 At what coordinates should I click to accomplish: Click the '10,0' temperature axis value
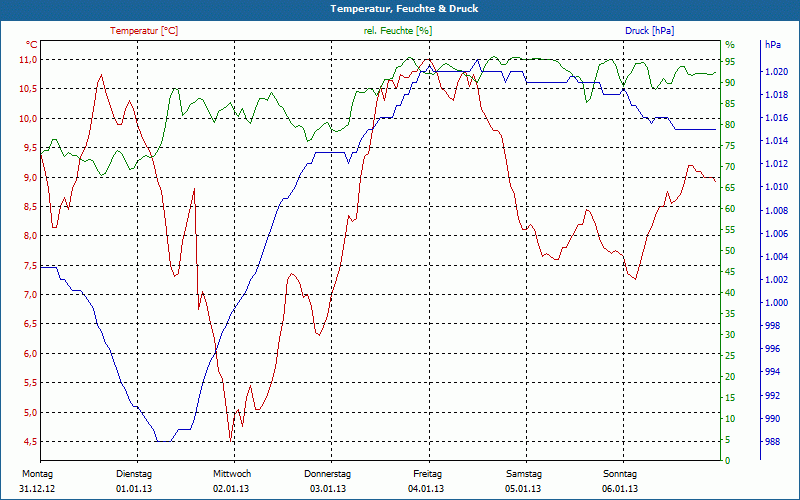28,118
